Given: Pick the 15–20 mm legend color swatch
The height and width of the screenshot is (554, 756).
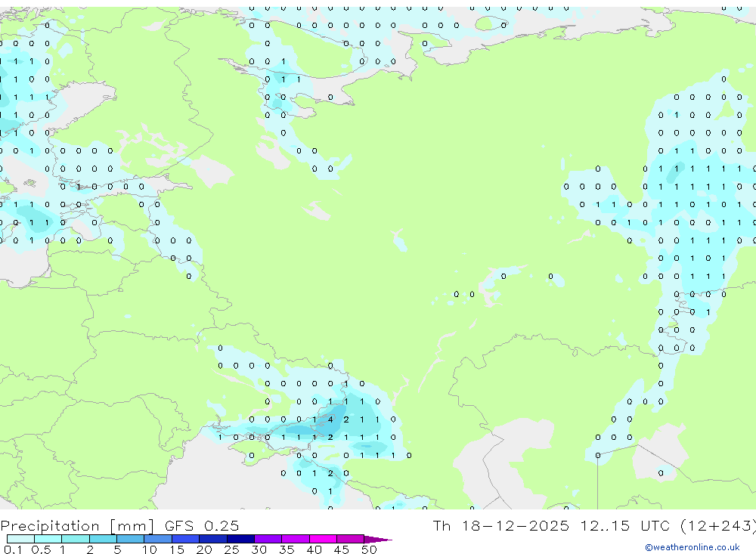Looking at the screenshot, I should coord(186,539).
